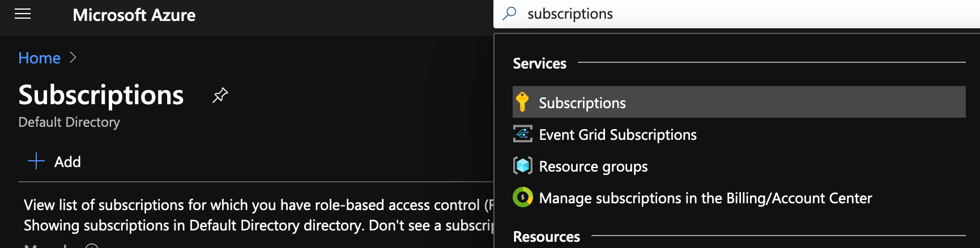Focus the search box containing 'subscriptions'
Viewport: 980px width, 248px height.
736,14
